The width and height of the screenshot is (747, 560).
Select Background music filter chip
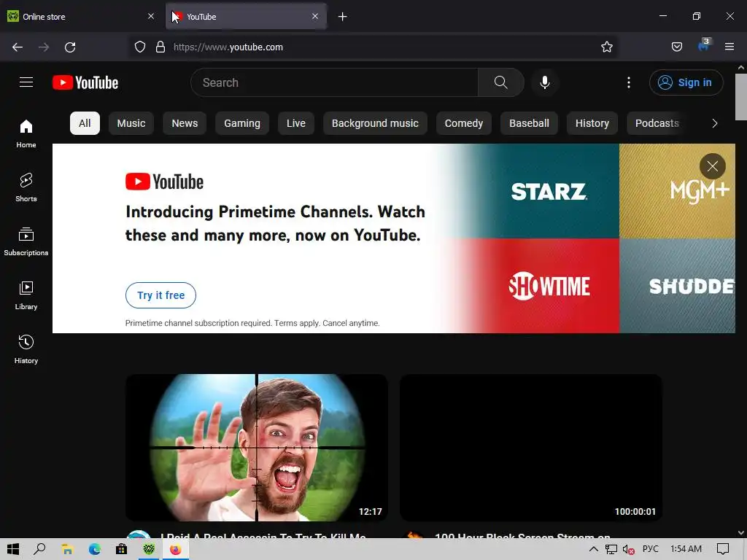375,123
